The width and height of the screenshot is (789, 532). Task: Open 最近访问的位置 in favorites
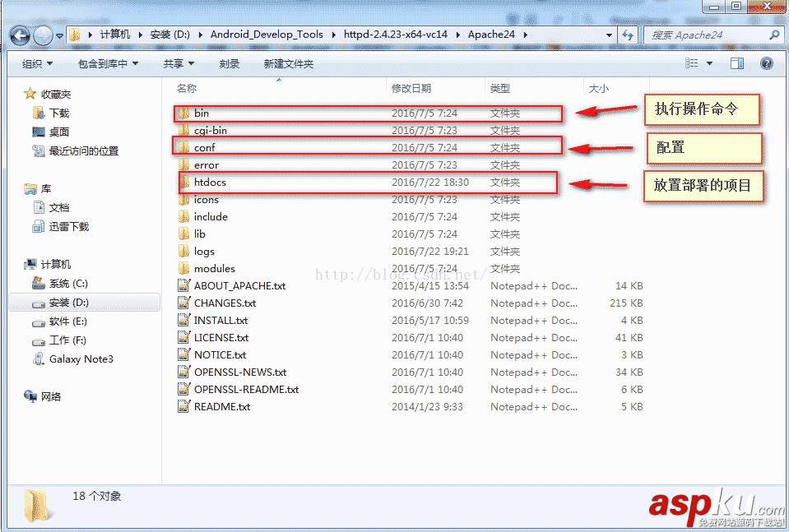[84, 150]
